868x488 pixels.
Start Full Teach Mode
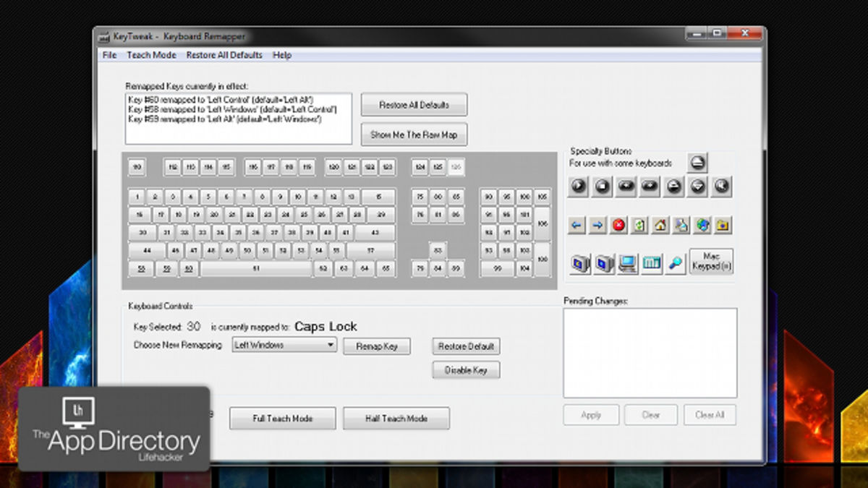coord(282,419)
